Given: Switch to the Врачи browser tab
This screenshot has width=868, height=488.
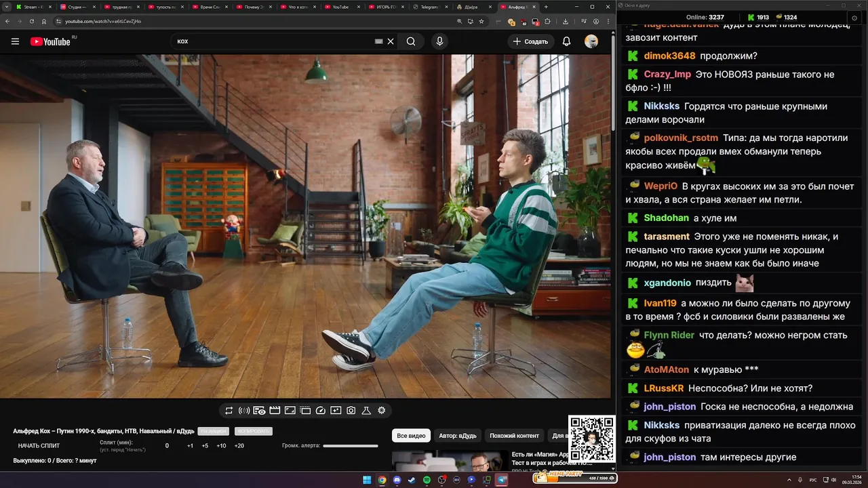Looking at the screenshot, I should pos(210,7).
